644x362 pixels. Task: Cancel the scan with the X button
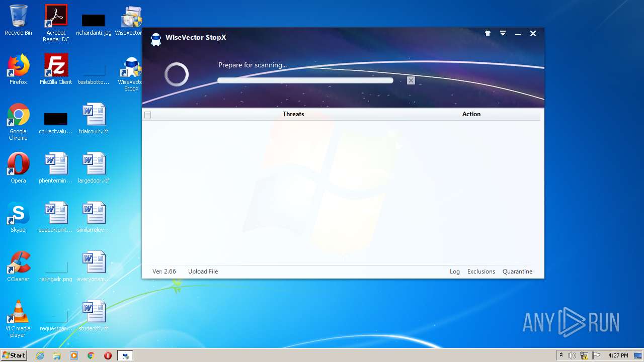point(411,80)
